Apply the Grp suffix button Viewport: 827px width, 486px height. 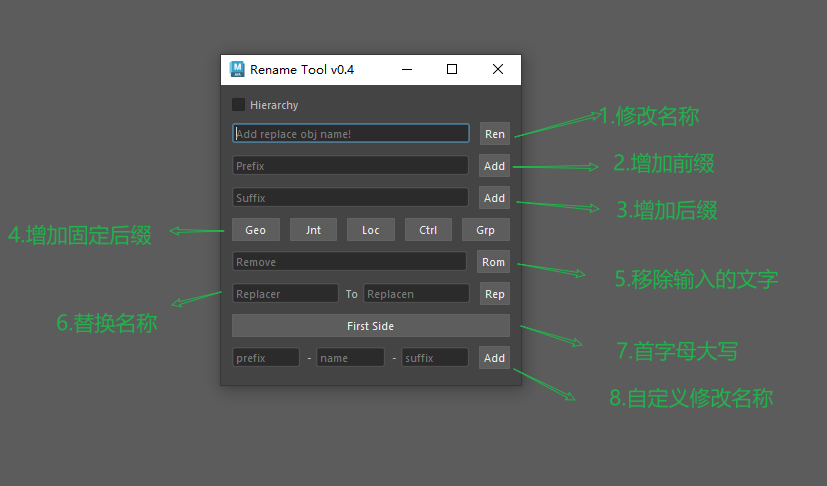[x=486, y=230]
